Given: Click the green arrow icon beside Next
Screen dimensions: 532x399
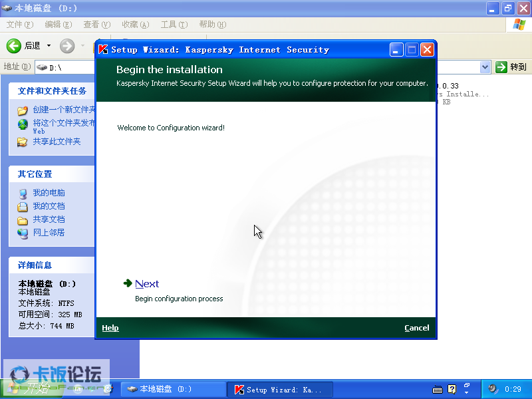Looking at the screenshot, I should point(128,283).
